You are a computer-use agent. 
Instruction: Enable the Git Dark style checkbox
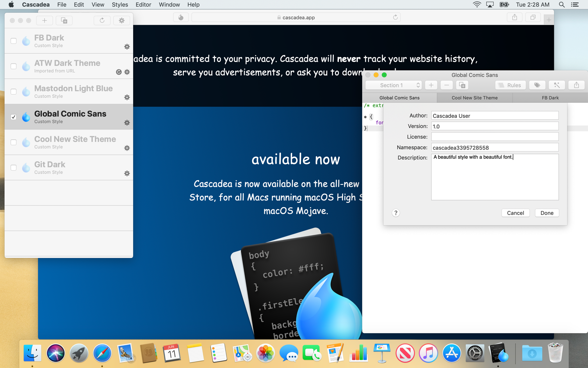click(x=13, y=168)
